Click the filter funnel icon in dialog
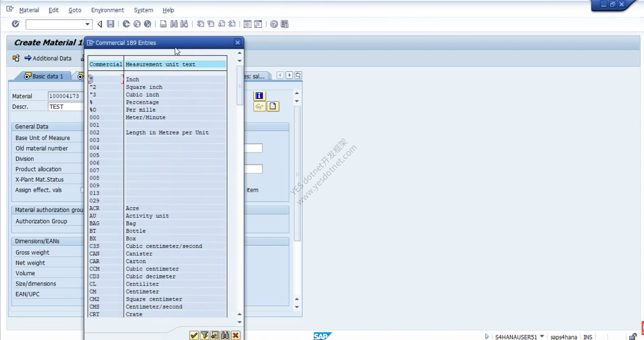The image size is (644, 340). point(204,335)
